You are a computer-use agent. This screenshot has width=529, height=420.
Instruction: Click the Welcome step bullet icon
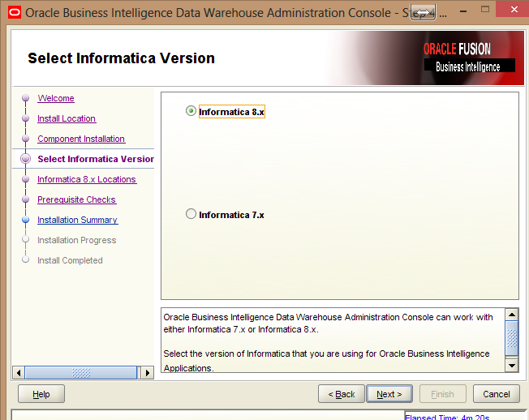pos(26,98)
